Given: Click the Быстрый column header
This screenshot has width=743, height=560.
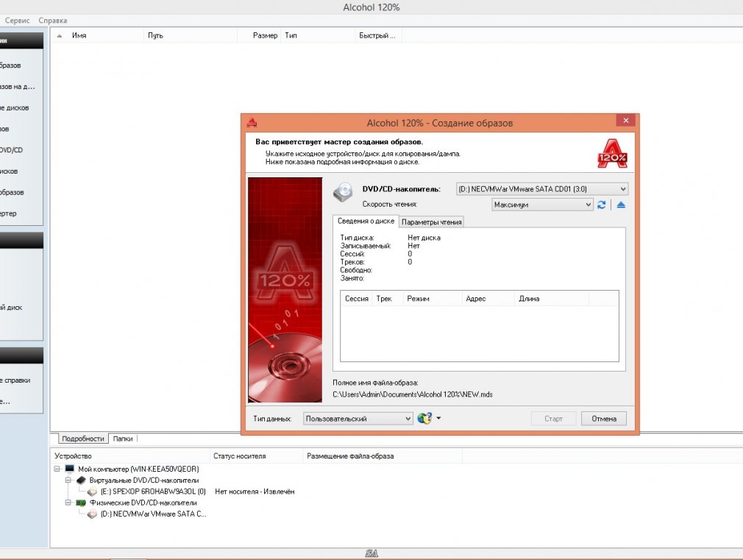Looking at the screenshot, I should [x=378, y=35].
